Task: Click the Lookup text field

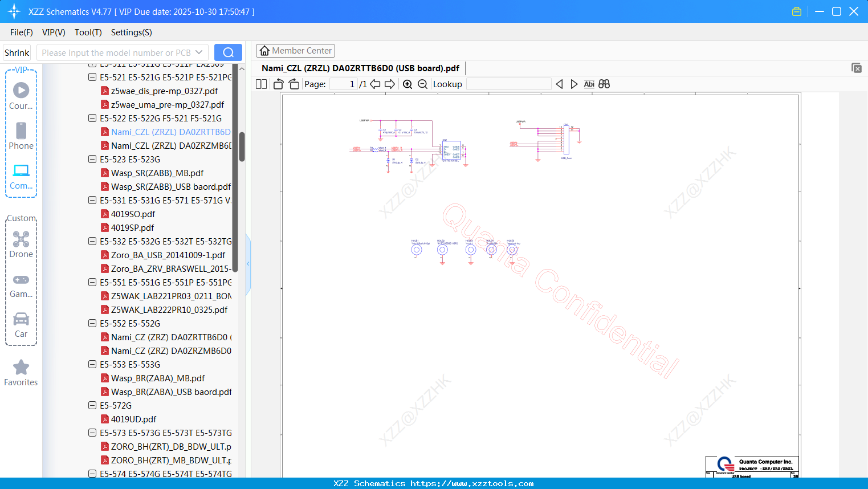Action: (x=509, y=84)
